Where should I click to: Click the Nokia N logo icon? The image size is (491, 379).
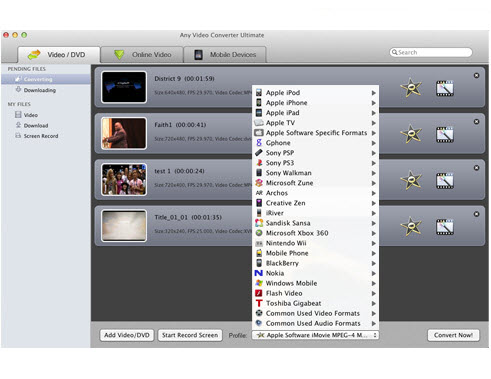[259, 273]
